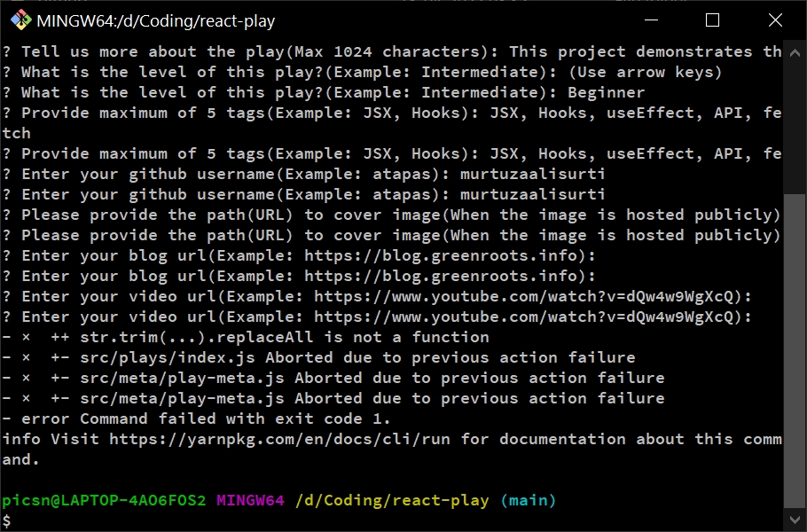
Task: Click the cyan (main) branch label
Action: point(530,499)
